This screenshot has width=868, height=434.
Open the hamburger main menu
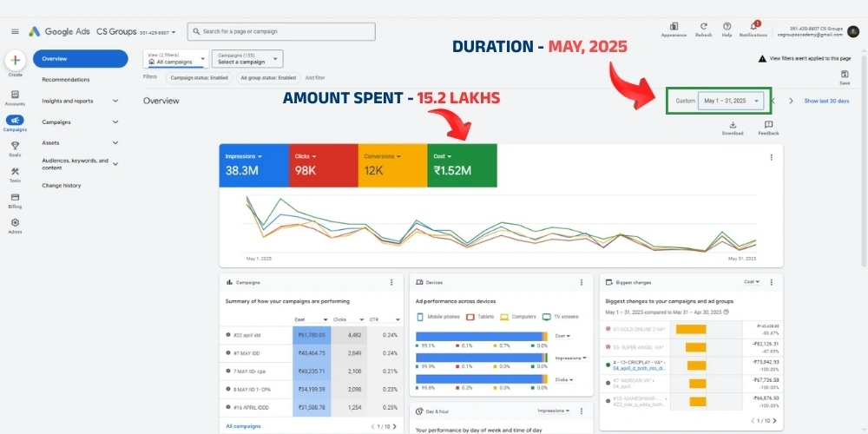(x=15, y=32)
